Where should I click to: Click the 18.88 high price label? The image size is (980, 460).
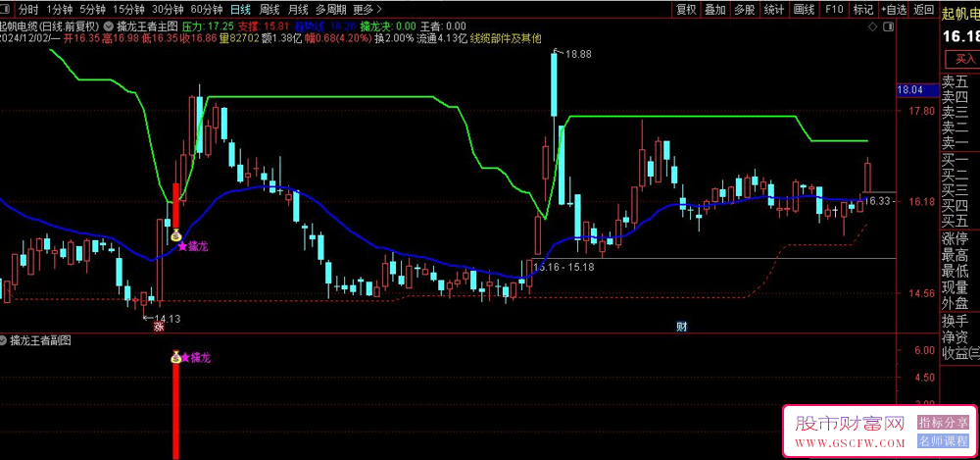(578, 55)
